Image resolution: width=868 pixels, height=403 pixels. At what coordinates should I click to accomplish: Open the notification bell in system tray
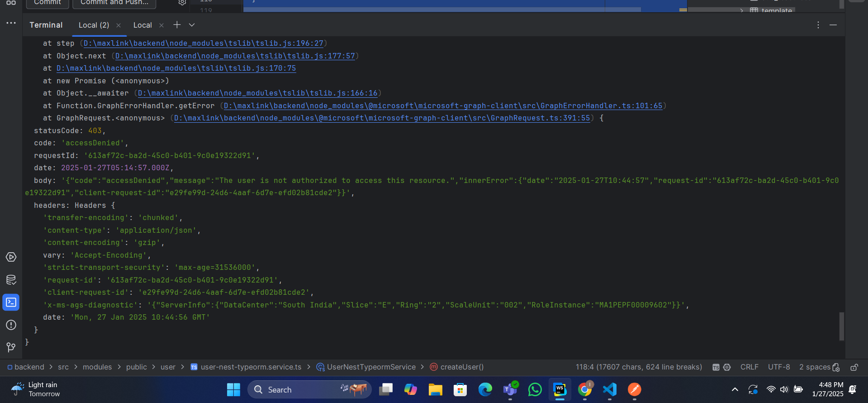point(853,389)
